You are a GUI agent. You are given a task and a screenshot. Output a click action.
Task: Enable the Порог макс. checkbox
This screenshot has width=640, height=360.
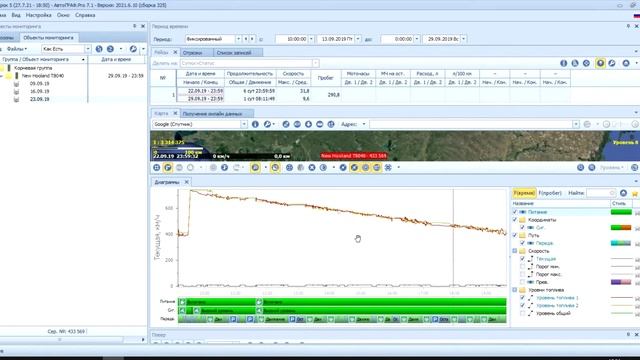(x=522, y=274)
